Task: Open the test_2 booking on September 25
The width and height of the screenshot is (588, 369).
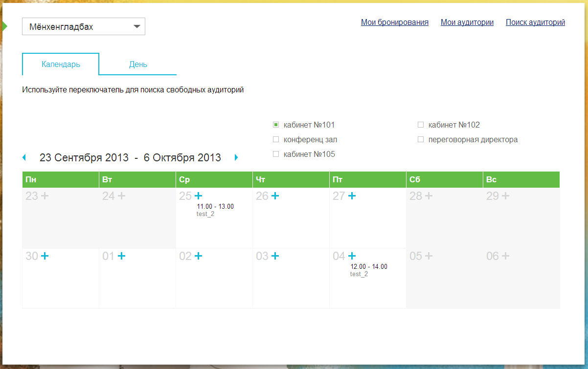Action: tap(215, 210)
